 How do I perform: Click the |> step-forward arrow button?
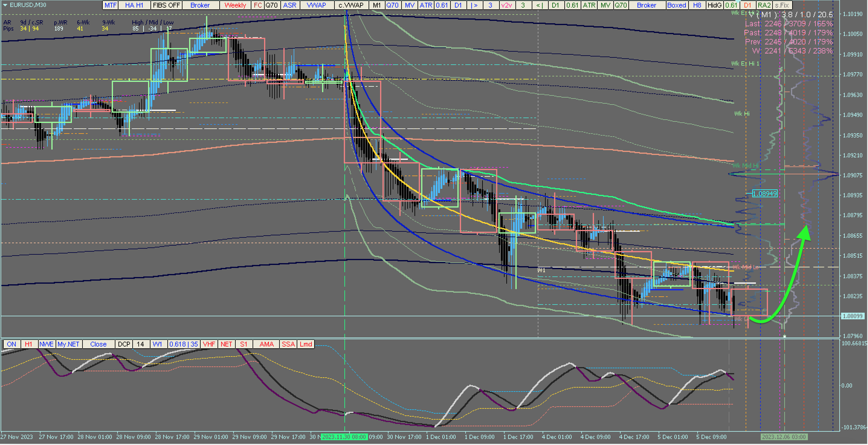click(x=474, y=5)
